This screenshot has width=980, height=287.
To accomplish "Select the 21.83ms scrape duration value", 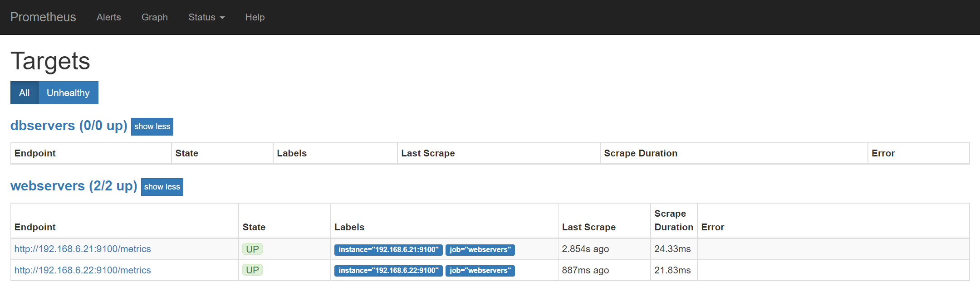I will 672,270.
